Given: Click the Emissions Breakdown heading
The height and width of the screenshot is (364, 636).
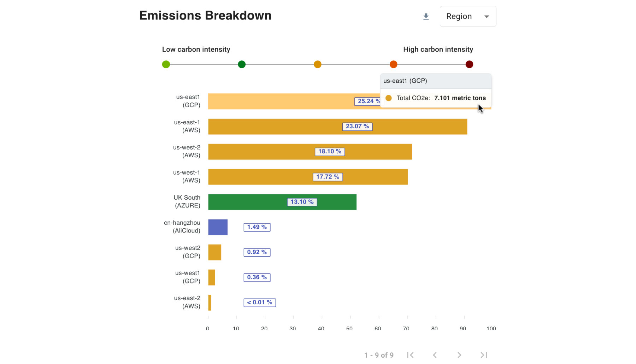Looking at the screenshot, I should point(205,16).
